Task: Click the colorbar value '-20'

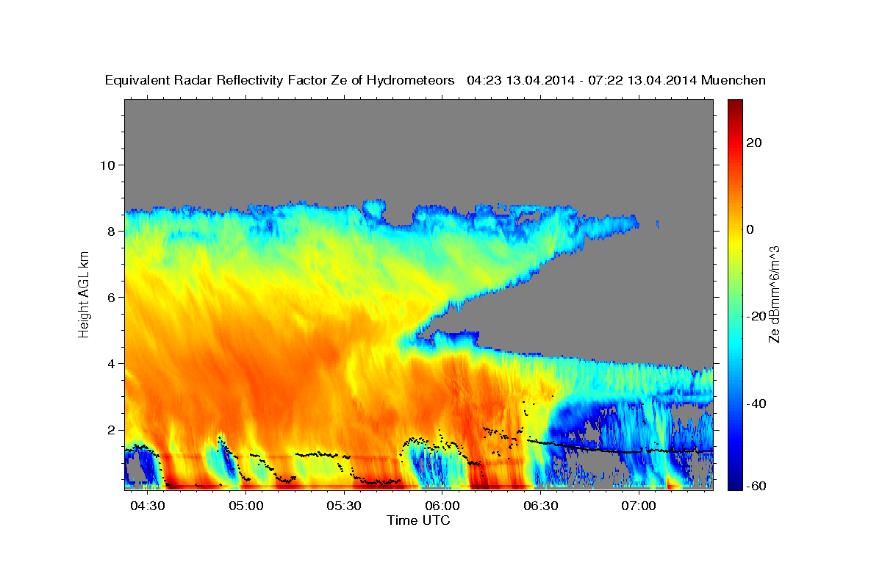Action: (756, 316)
